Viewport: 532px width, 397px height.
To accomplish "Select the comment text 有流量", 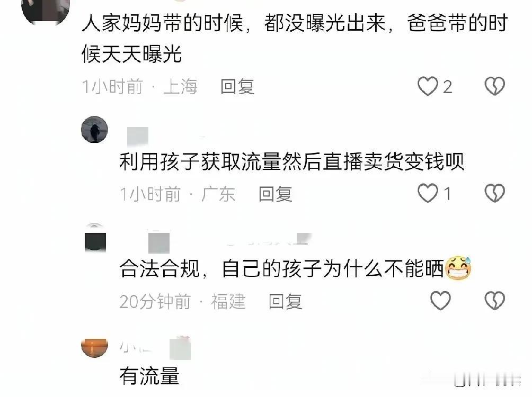I will click(x=149, y=376).
